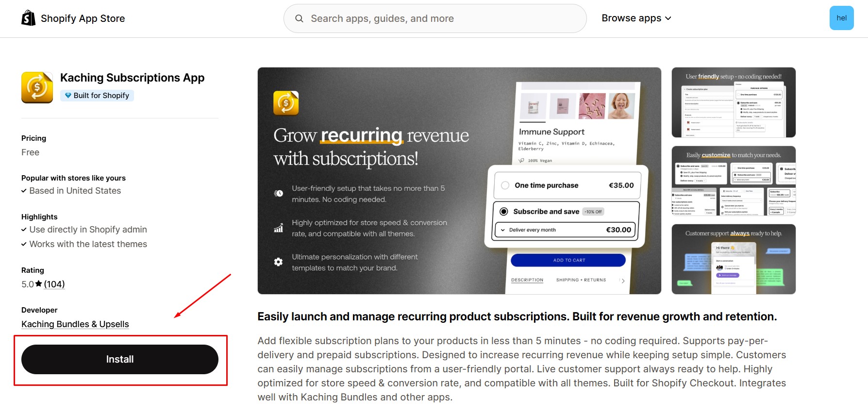868x415 pixels.
Task: Click the checkmark beside 'Based in United States'
Action: click(24, 191)
